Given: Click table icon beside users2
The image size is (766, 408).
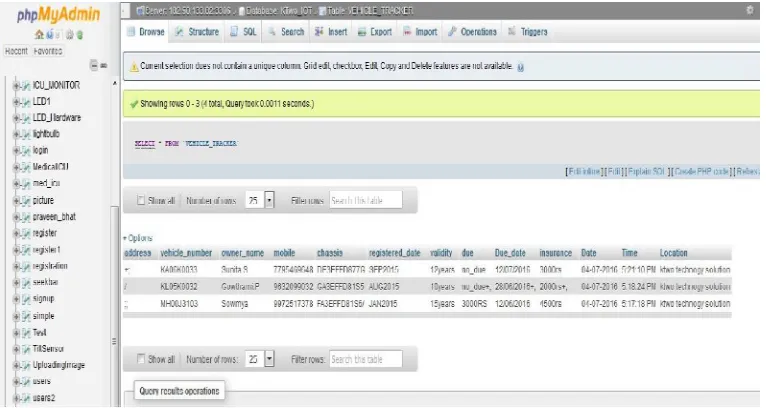Looking at the screenshot, I should [26, 398].
